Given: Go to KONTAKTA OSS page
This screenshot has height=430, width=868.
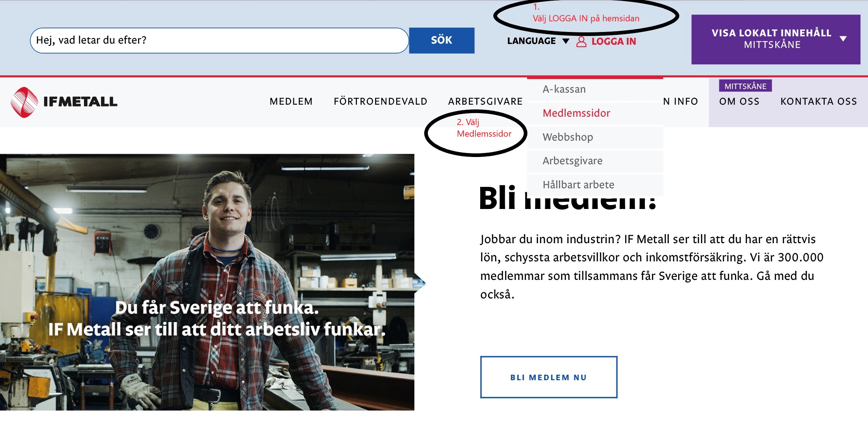Looking at the screenshot, I should point(819,101).
